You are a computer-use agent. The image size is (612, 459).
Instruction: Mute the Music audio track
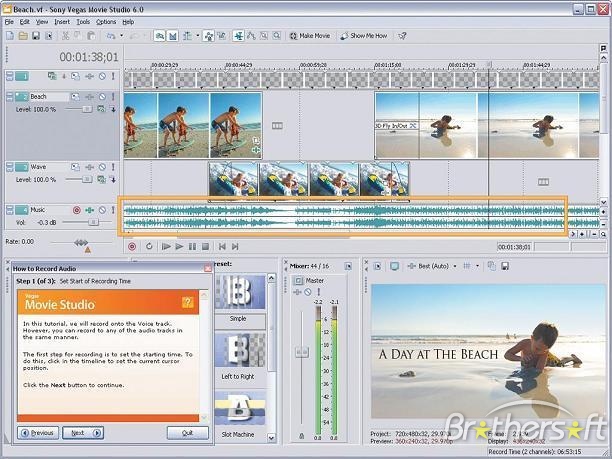pyautogui.click(x=102, y=210)
